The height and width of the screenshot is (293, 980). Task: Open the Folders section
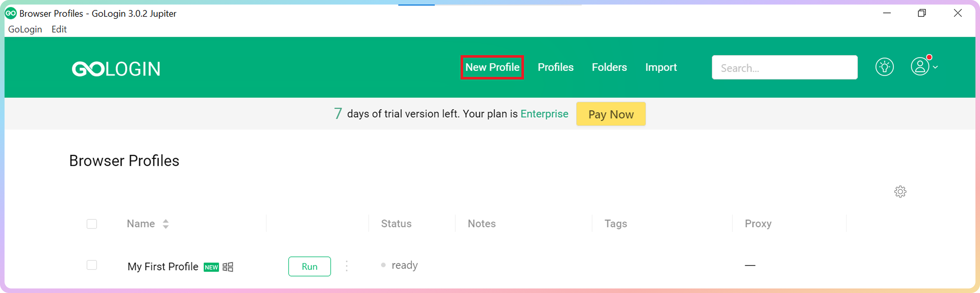click(x=609, y=67)
